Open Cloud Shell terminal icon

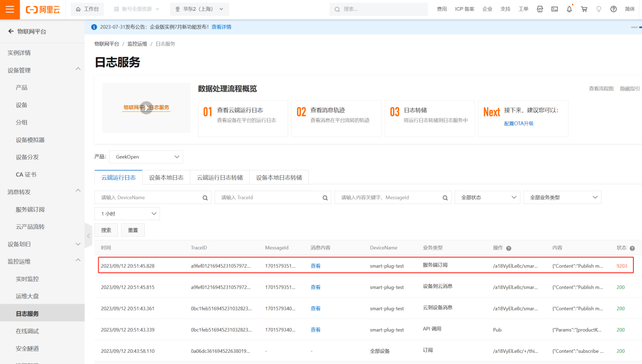(554, 9)
